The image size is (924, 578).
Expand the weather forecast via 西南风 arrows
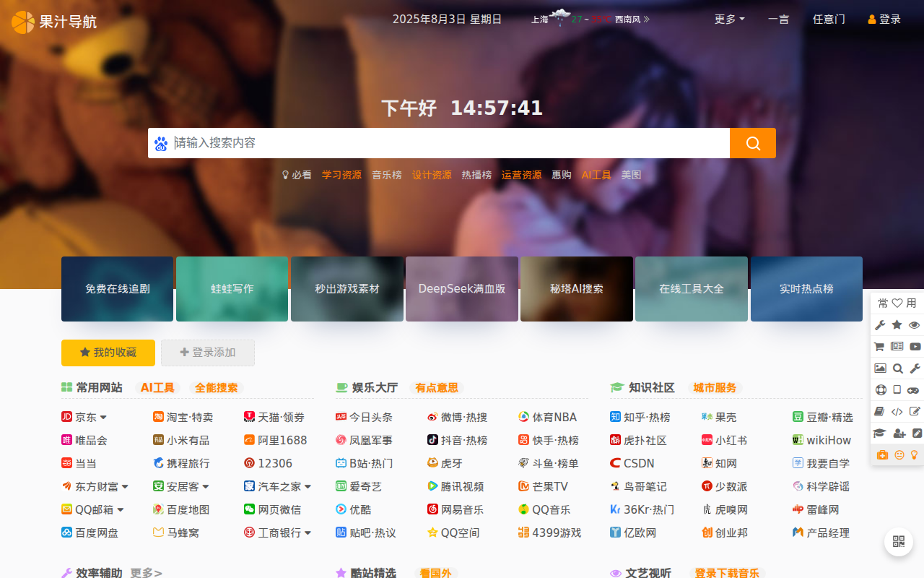pos(646,20)
